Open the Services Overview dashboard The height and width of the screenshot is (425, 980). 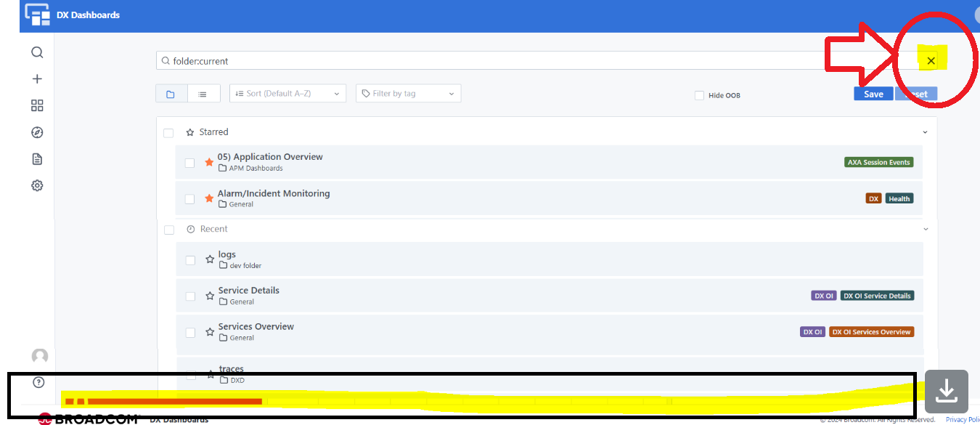point(256,327)
